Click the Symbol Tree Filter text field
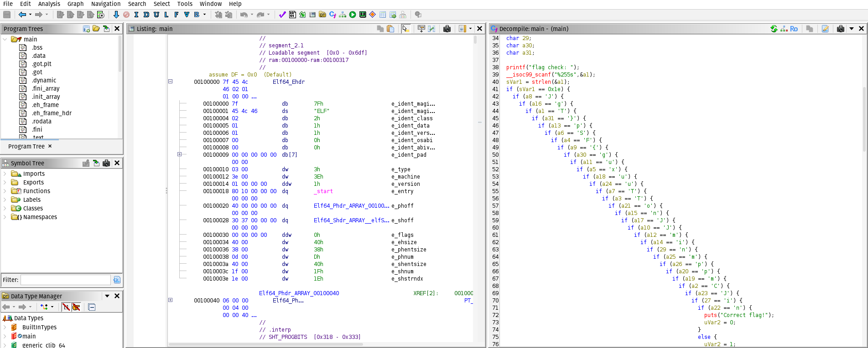Viewport: 868px width, 348px height. point(66,280)
